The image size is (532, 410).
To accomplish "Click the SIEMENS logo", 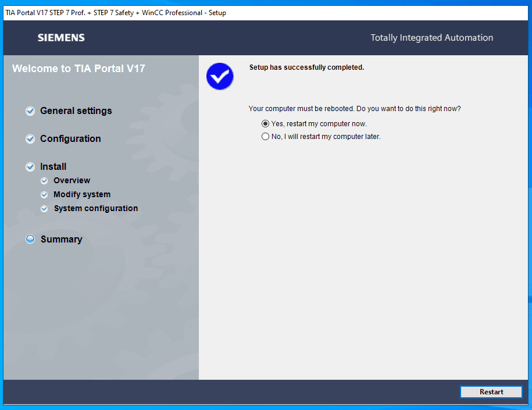I will click(x=61, y=38).
